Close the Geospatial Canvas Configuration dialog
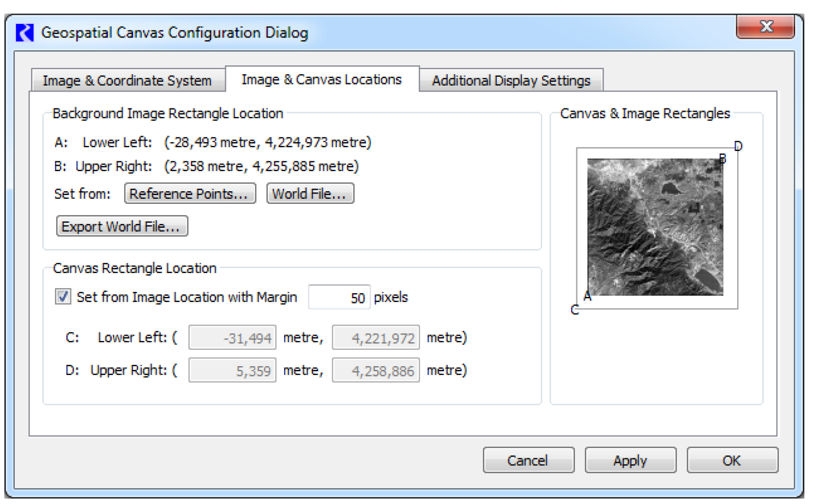 point(765,27)
